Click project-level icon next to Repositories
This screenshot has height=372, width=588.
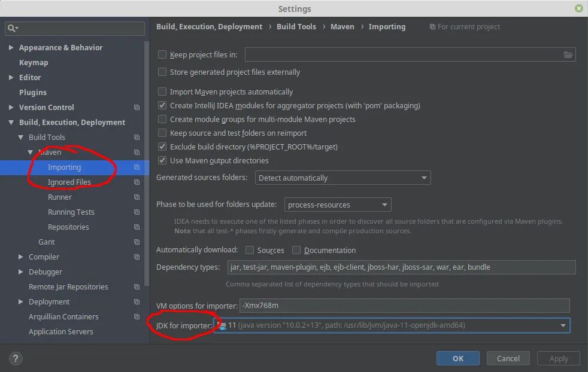(x=137, y=227)
